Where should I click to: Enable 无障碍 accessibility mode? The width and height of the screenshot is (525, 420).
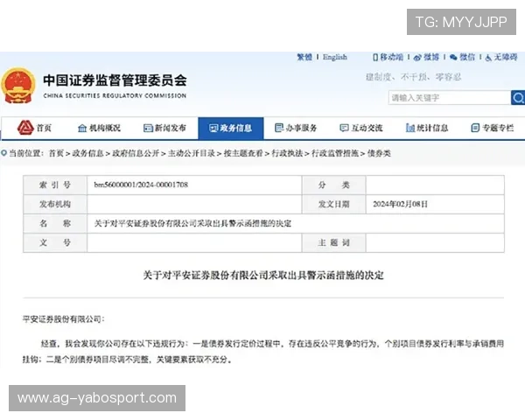point(506,57)
